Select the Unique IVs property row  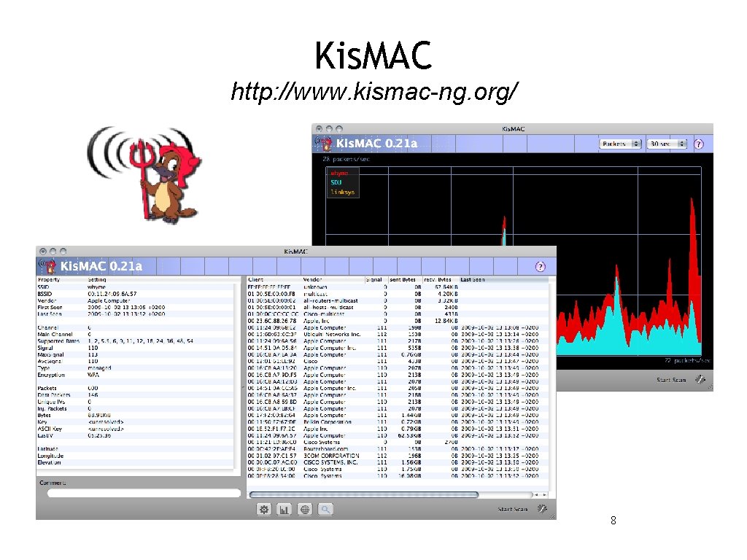[x=136, y=402]
